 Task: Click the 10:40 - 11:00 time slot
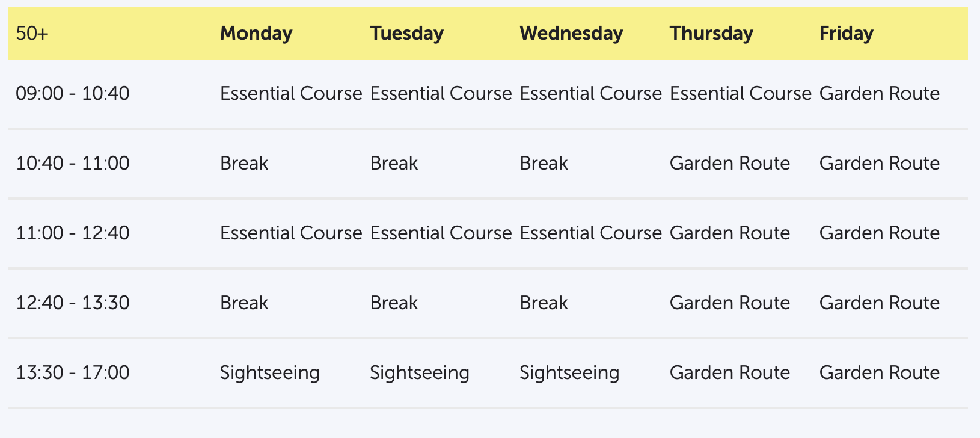click(73, 164)
